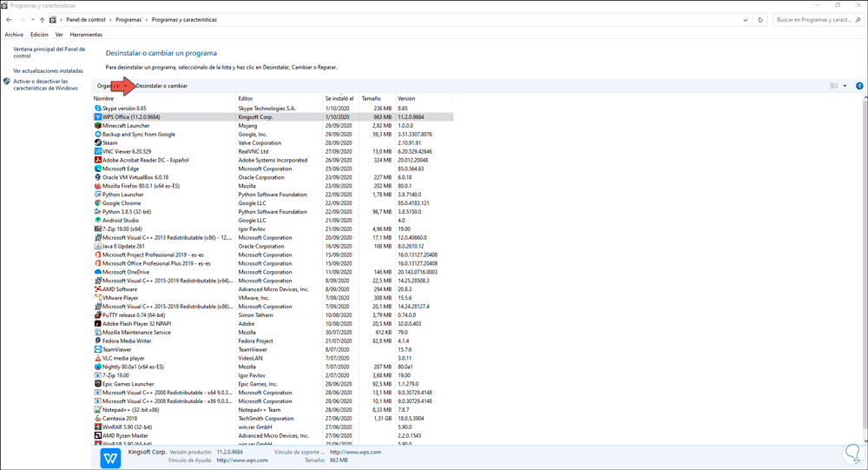
Task: Click the large WPS logo in details pane
Action: 111,459
